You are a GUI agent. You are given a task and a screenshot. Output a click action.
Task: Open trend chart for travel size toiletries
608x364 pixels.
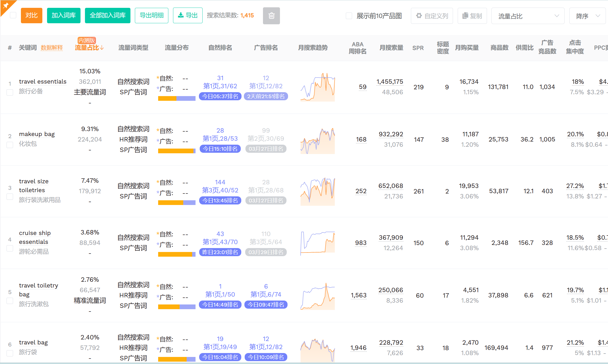point(318,191)
